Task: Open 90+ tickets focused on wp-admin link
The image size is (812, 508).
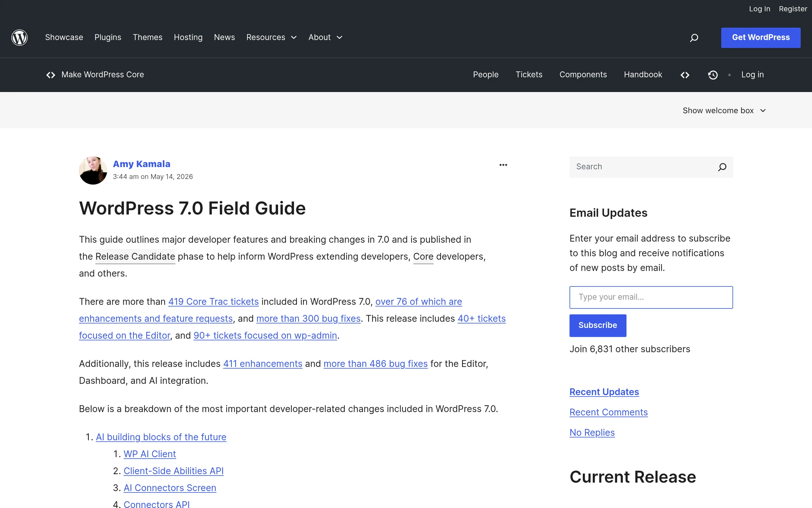Action: click(x=265, y=336)
